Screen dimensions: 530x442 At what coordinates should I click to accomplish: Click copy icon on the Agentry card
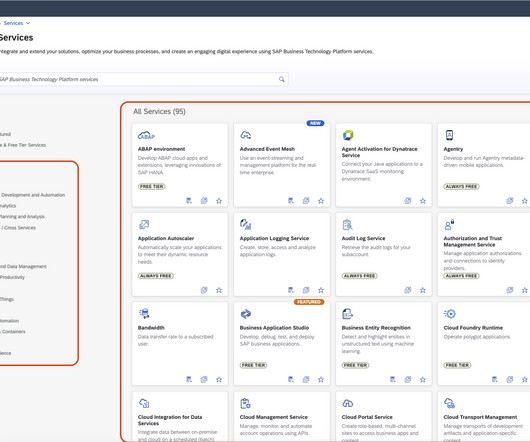(510, 201)
